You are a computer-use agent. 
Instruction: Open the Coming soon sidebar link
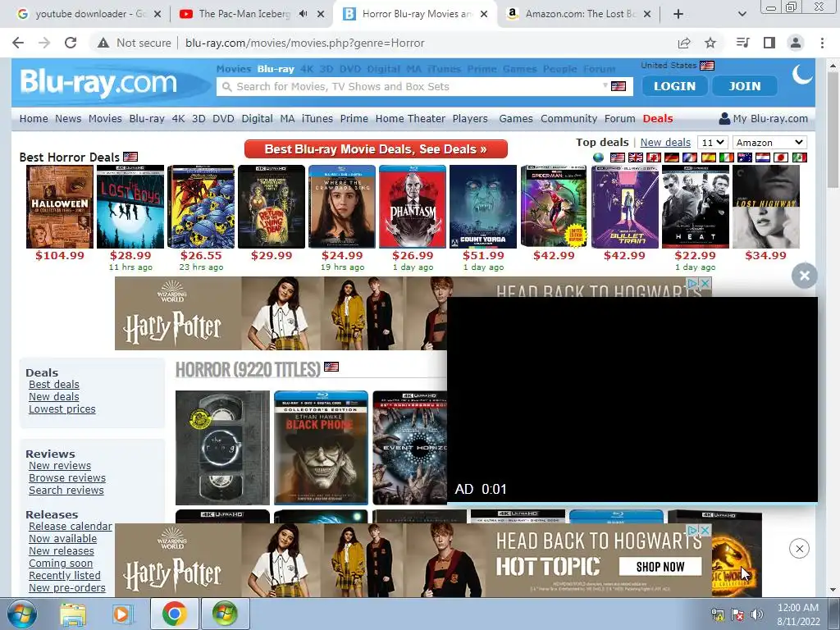(x=61, y=563)
